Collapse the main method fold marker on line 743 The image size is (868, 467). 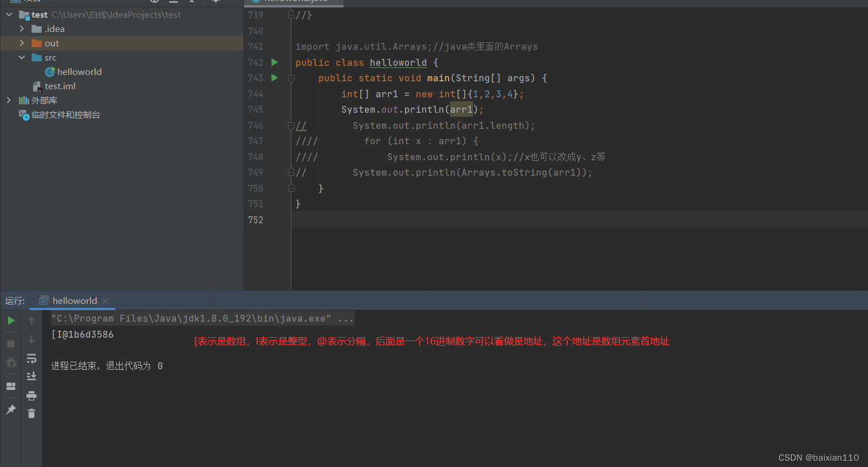(x=291, y=78)
